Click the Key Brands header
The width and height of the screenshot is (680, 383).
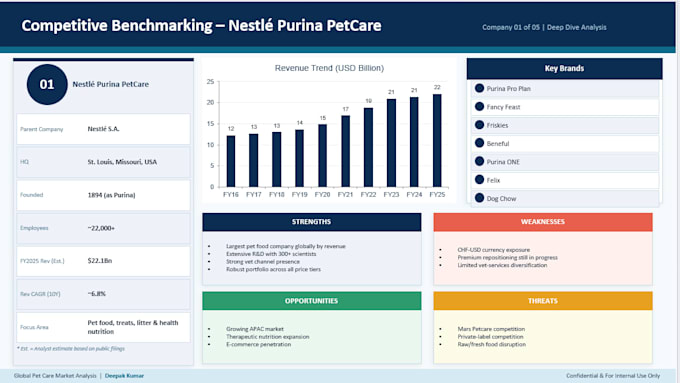click(x=564, y=69)
